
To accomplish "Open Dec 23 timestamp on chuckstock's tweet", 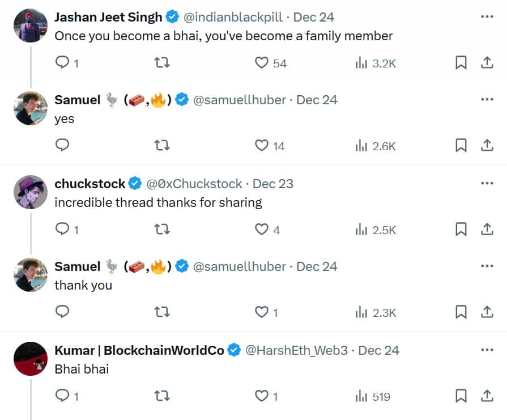I will (x=273, y=184).
